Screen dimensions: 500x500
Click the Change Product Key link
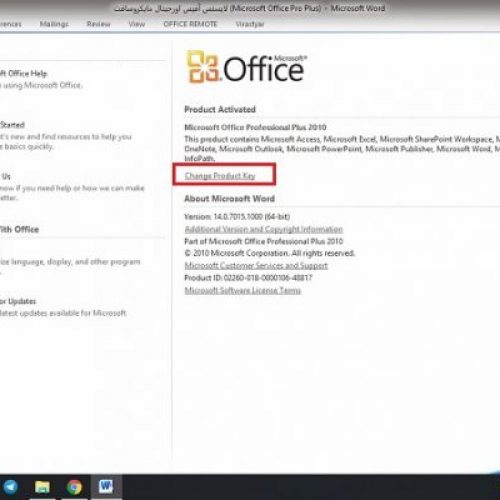click(x=220, y=176)
